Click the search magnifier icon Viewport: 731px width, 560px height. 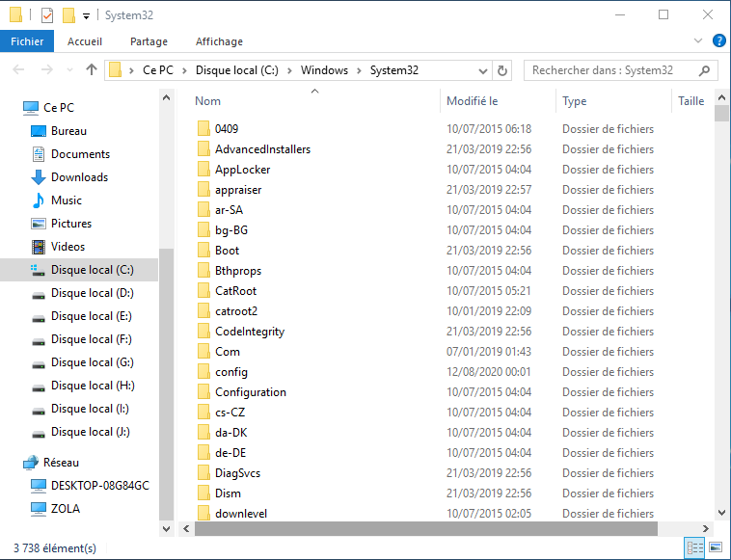[705, 70]
